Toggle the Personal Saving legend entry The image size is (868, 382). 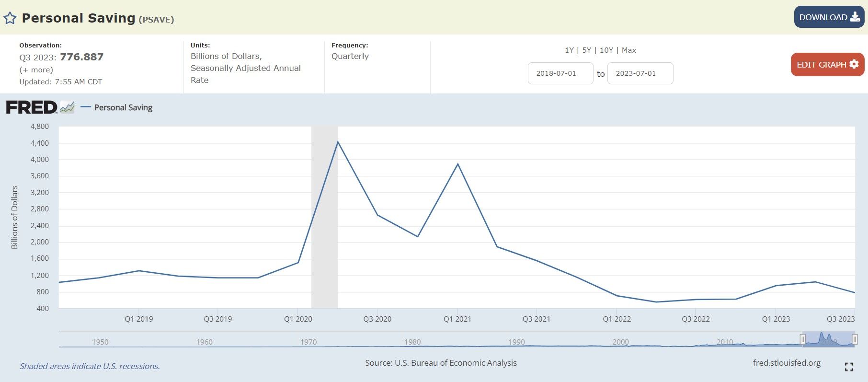point(117,107)
